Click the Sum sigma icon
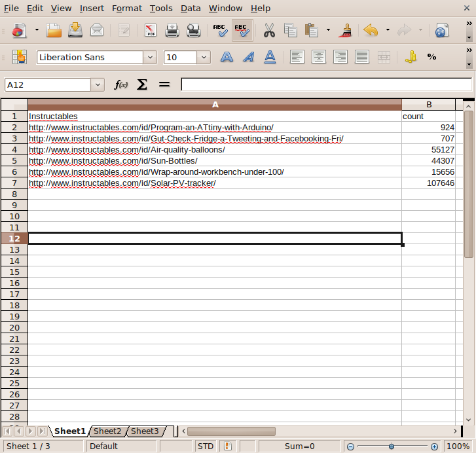Image resolution: width=476 pixels, height=453 pixels. click(x=142, y=84)
